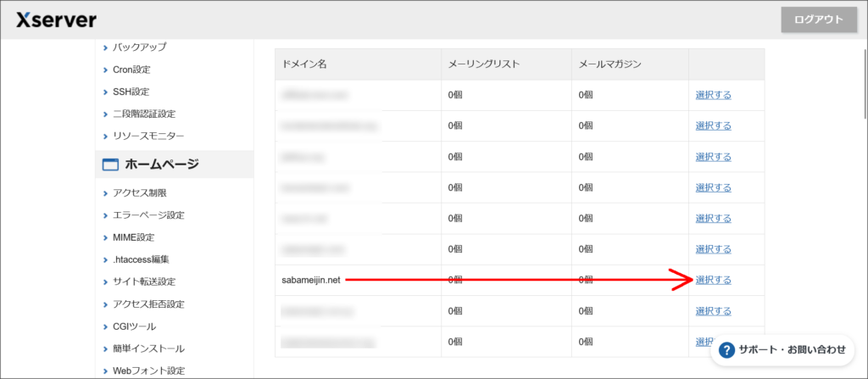Click 簡単インストール menu item
Screen dimensions: 868x379
pos(148,348)
